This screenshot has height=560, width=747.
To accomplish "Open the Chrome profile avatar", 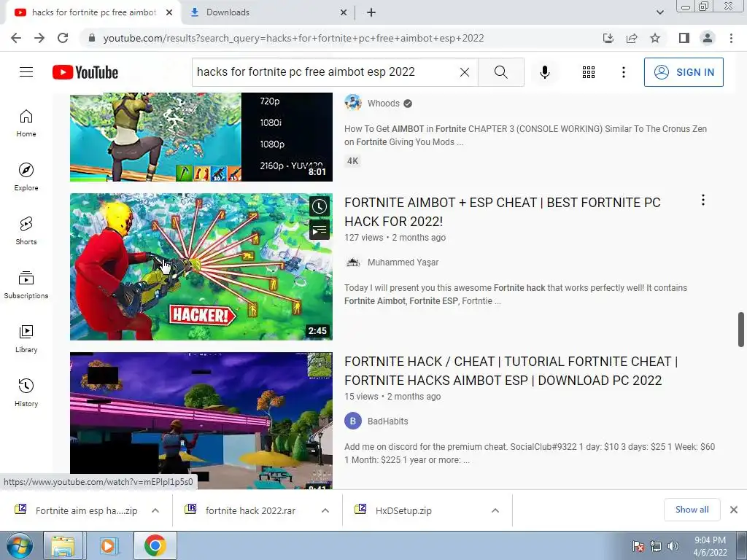I will [x=708, y=38].
